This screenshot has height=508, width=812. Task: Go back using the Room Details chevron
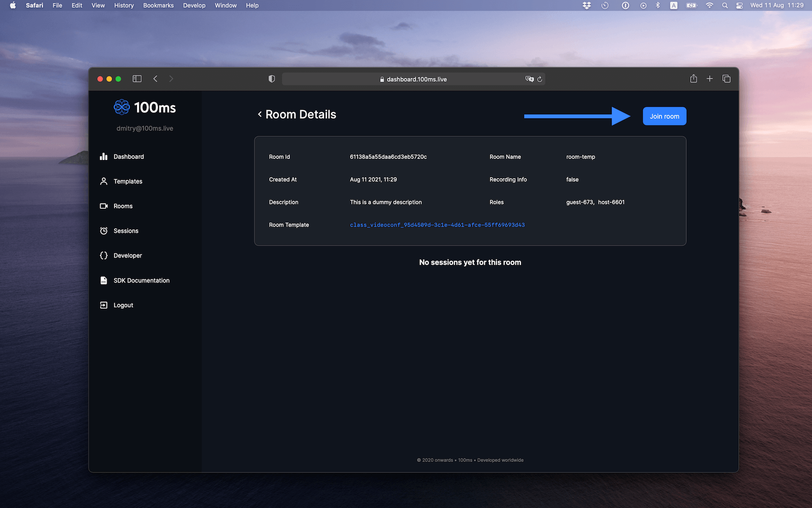260,114
